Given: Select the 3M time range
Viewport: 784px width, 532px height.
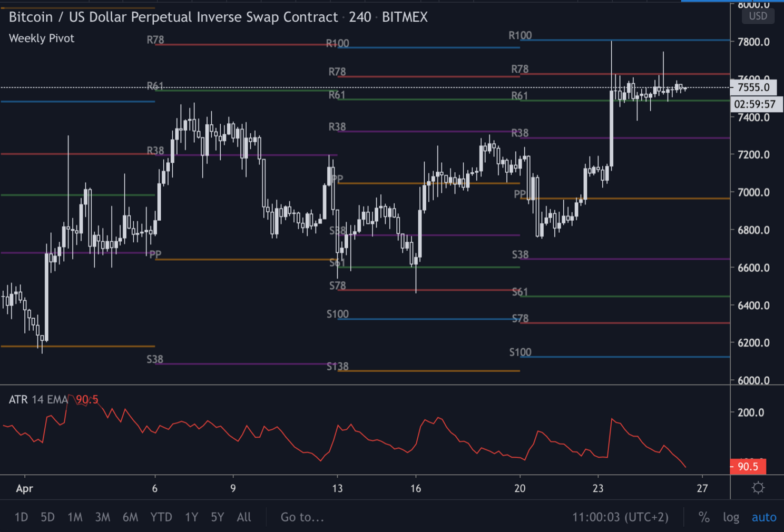Looking at the screenshot, I should pyautogui.click(x=102, y=517).
